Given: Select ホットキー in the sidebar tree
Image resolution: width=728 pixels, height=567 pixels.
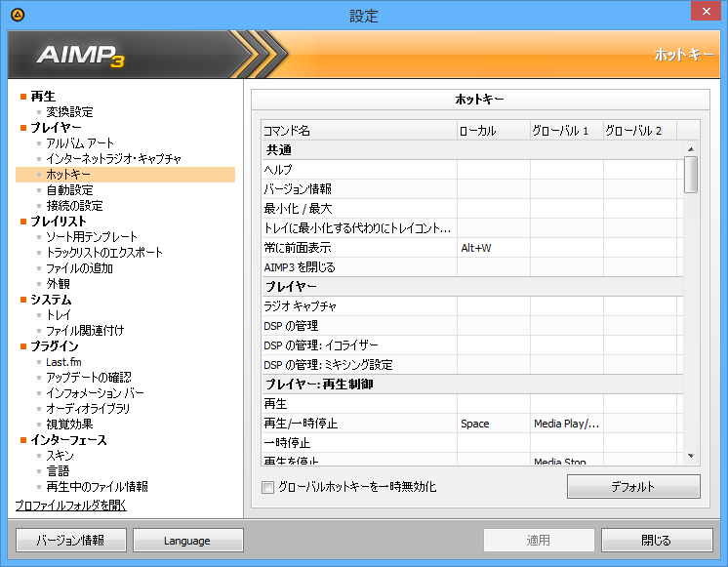Looking at the screenshot, I should pos(125,175).
